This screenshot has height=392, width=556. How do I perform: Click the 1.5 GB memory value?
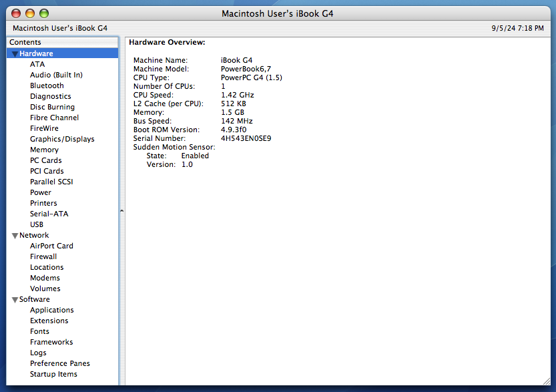232,112
